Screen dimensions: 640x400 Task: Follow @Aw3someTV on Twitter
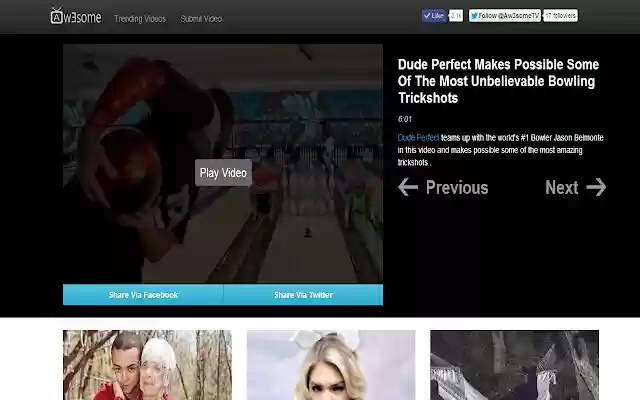click(x=505, y=16)
